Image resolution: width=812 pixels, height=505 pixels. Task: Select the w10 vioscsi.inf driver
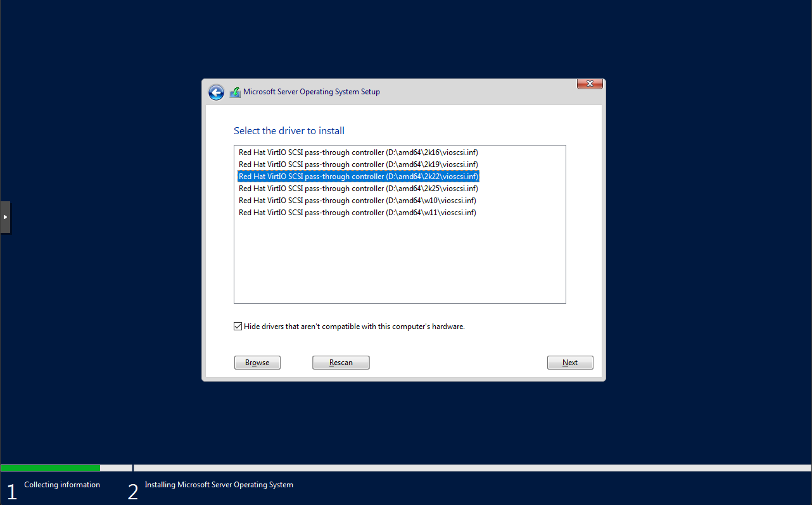tap(357, 201)
